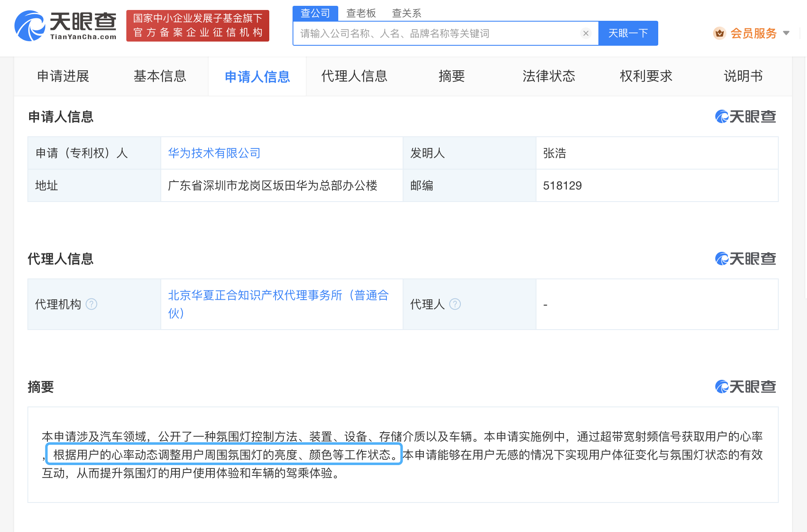Viewport: 807px width, 532px height.
Task: Click the 天眼查 watermark beside 摘要
Action: tap(745, 387)
